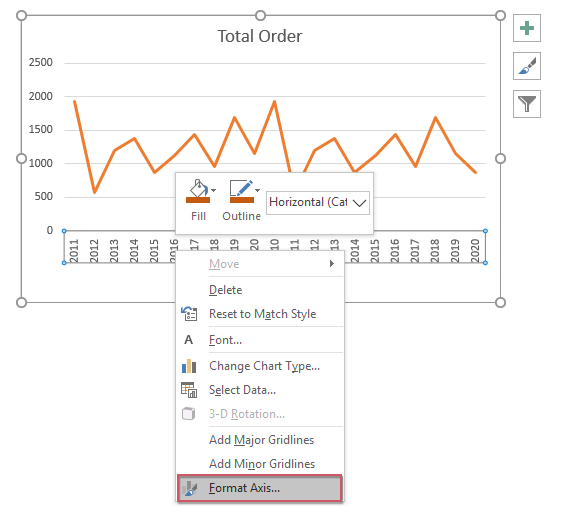This screenshot has height=507, width=566.
Task: Open Chart Filters funnel button
Action: pyautogui.click(x=527, y=104)
